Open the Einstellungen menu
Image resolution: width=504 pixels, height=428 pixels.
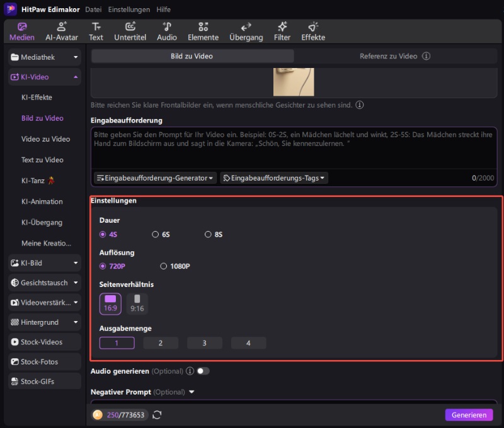pyautogui.click(x=129, y=10)
